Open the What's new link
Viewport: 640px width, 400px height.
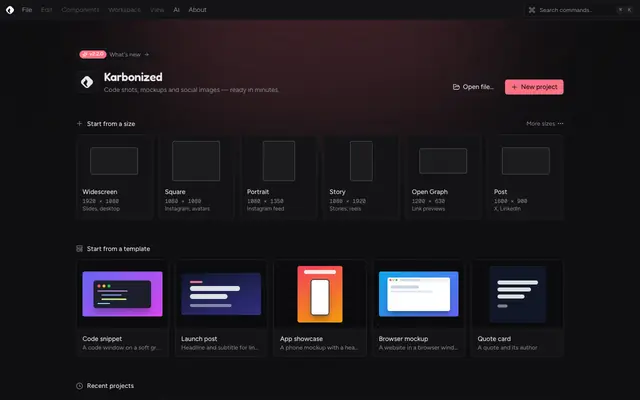(129, 54)
